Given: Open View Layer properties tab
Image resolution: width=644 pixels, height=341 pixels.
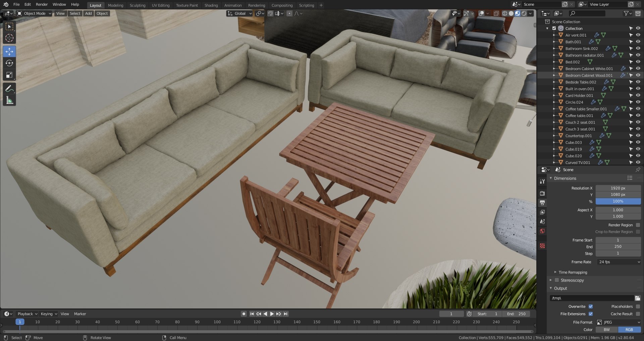Looking at the screenshot, I should coord(542,212).
